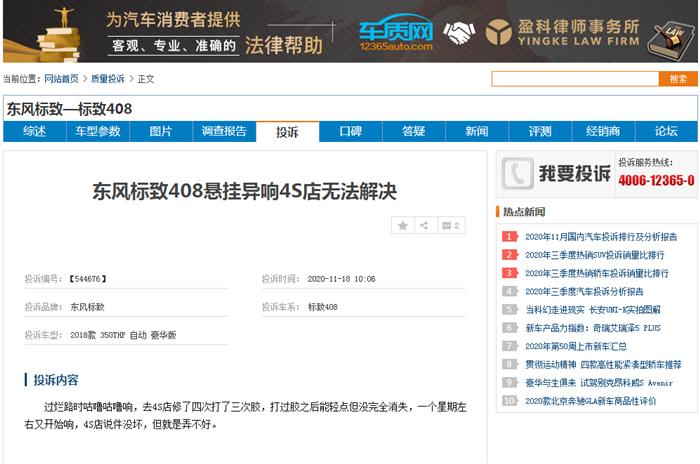Click the search input field
The image size is (700, 464).
[x=575, y=79]
